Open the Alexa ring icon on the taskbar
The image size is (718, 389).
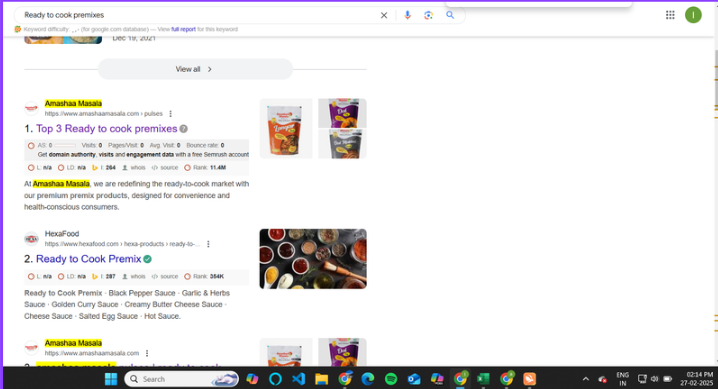(x=275, y=379)
